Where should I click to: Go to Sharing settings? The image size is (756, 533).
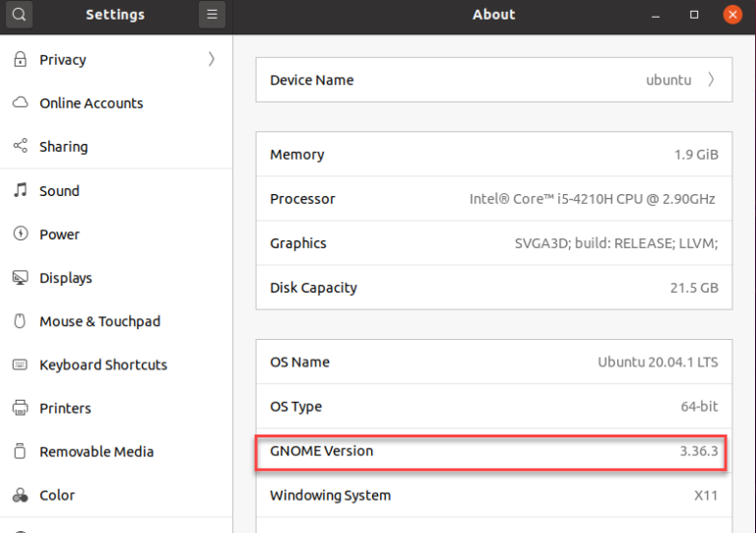pyautogui.click(x=116, y=147)
